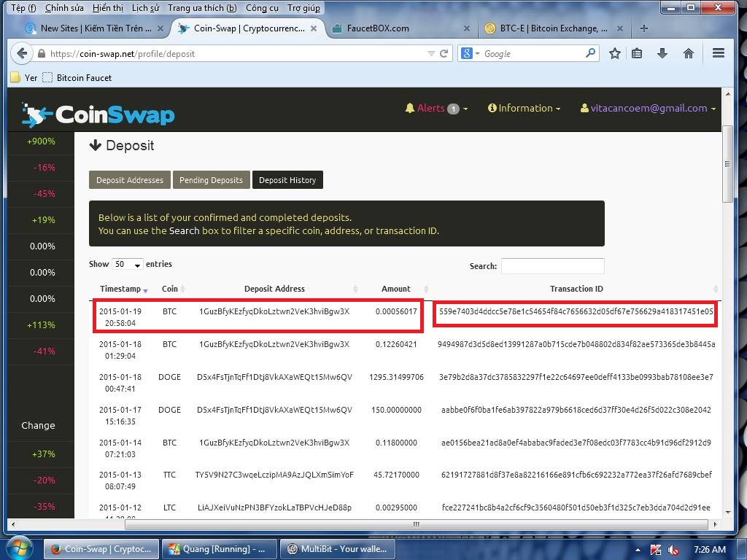
Task: Sort table by Amount column
Action: coord(396,289)
